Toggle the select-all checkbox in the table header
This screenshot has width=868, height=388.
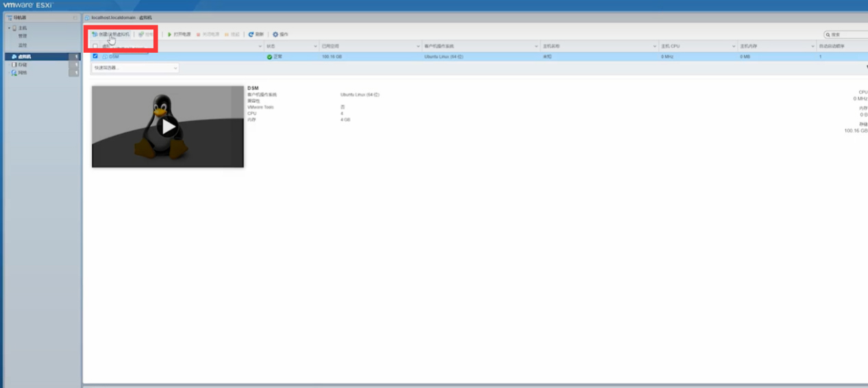click(95, 47)
